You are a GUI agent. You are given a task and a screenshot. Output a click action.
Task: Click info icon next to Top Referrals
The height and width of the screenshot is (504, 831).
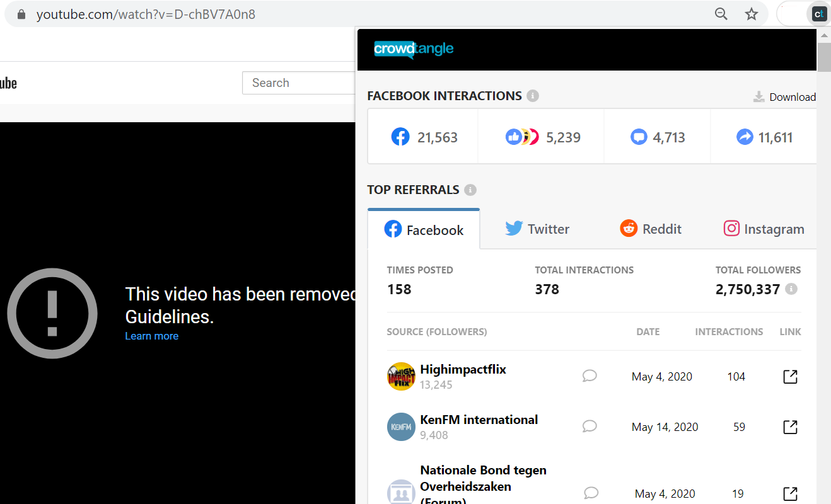[470, 190]
